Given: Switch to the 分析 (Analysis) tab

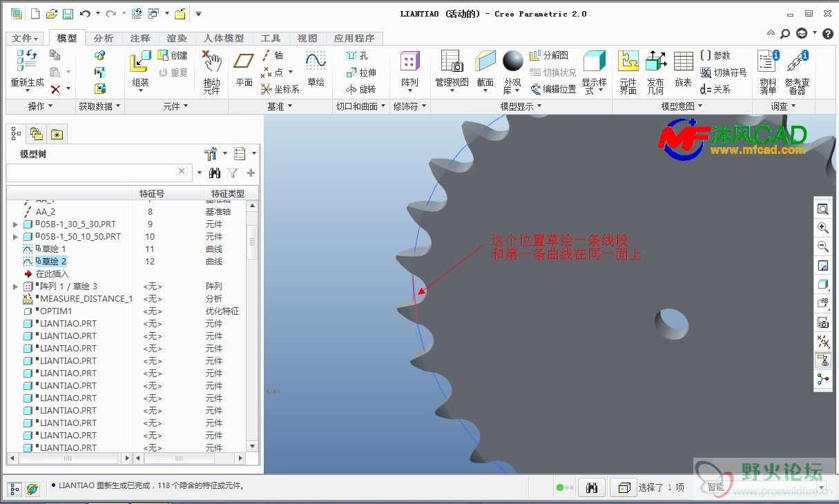Looking at the screenshot, I should (104, 39).
